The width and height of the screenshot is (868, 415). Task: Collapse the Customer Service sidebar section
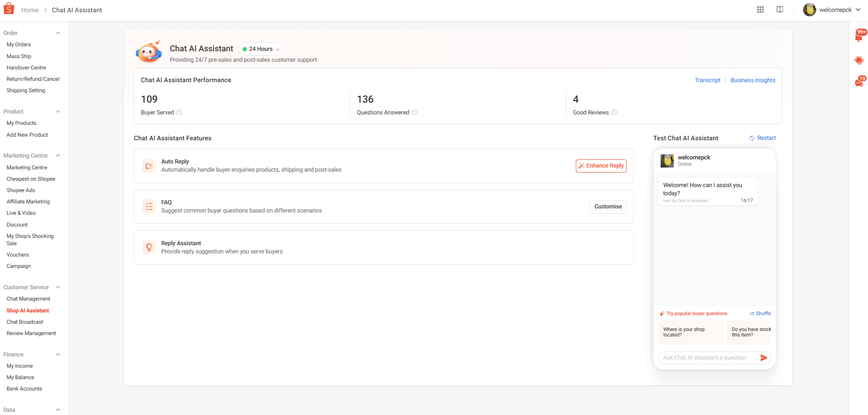pyautogui.click(x=58, y=287)
